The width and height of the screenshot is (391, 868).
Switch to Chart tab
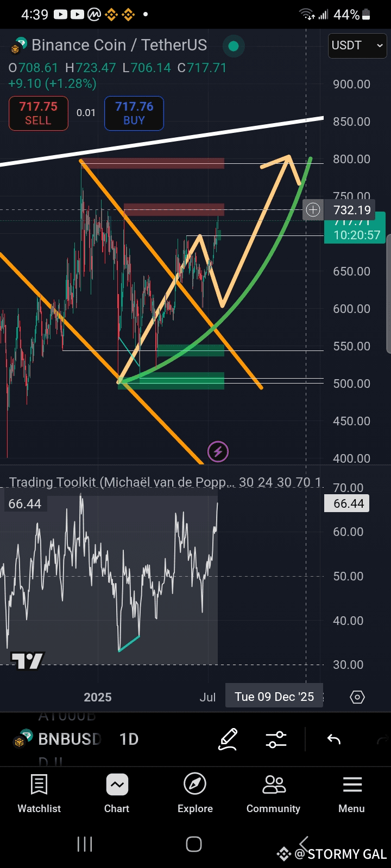tap(117, 794)
